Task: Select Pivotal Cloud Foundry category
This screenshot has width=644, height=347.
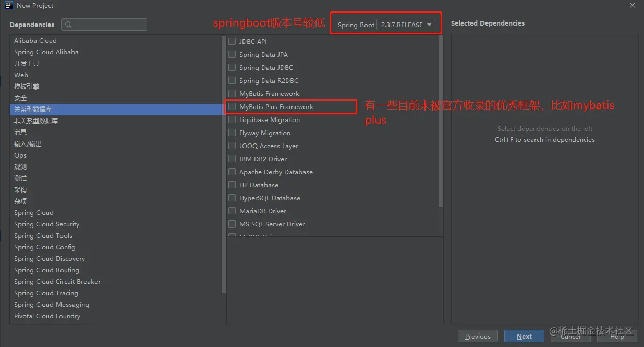Action: click(x=116, y=316)
